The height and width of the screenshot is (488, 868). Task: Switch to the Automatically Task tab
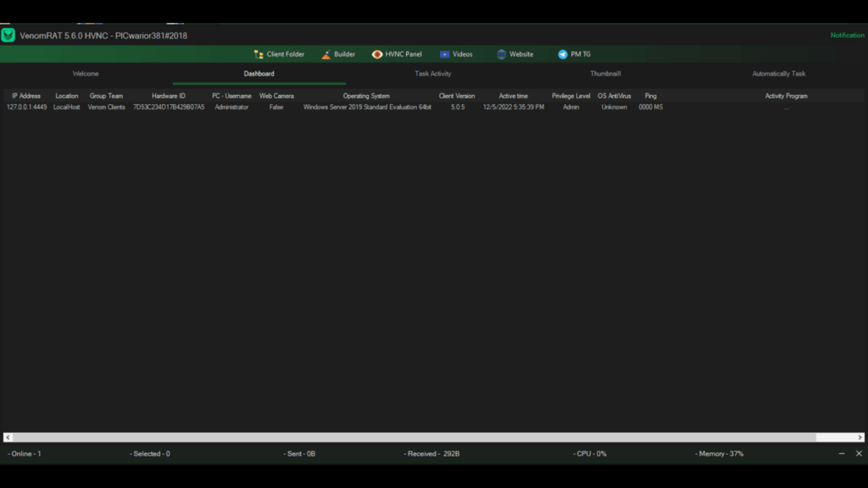(778, 74)
